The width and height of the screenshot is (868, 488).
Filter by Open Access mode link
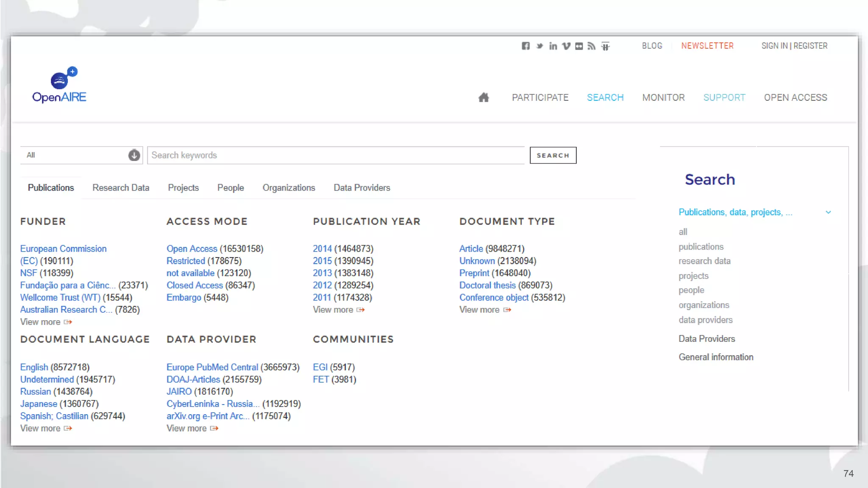click(x=192, y=249)
